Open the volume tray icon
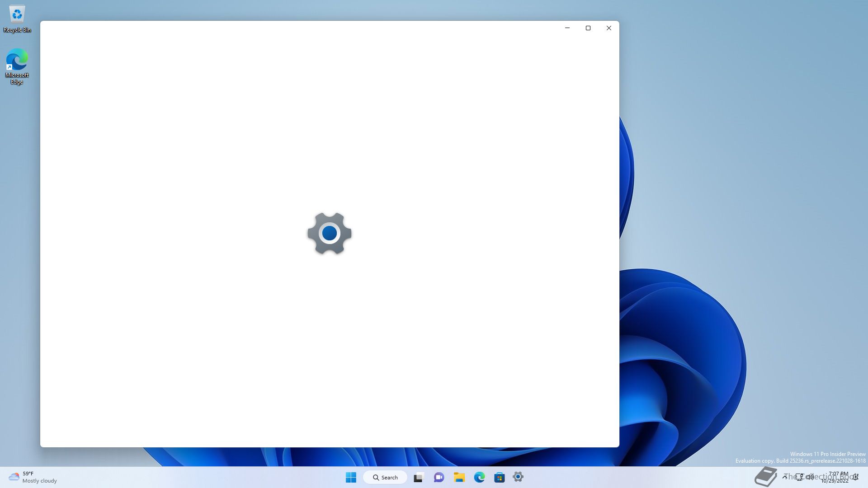 pos(810,477)
